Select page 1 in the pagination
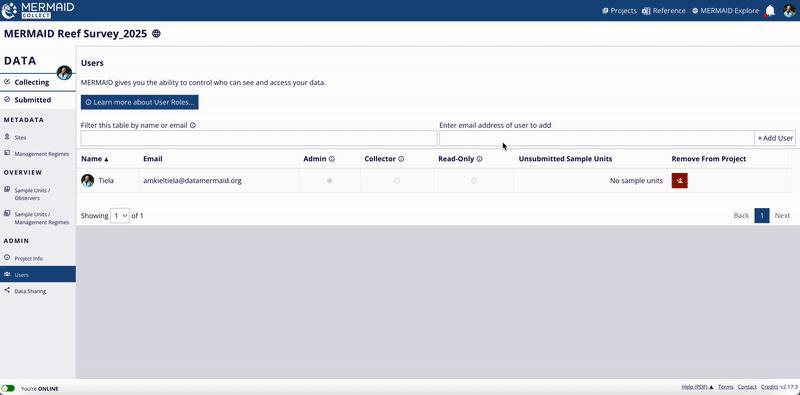Screen dimensions: 800x395 coord(762,215)
